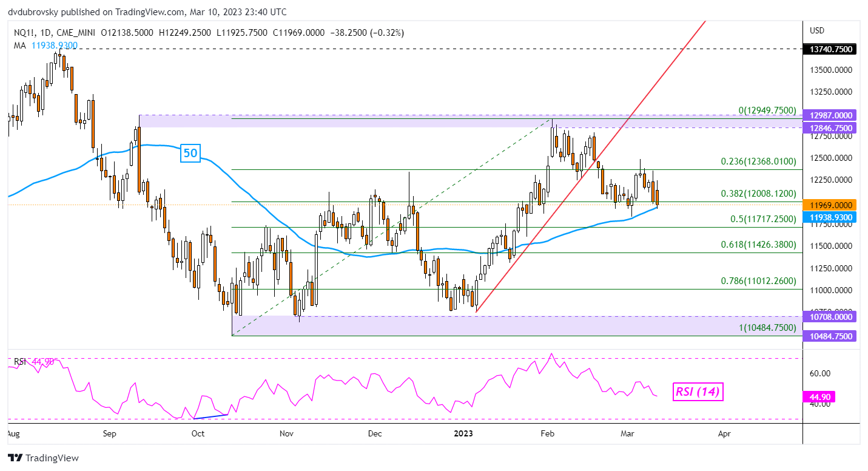Click the Sep label on time axis
Screen dimensions: 868x471
pyautogui.click(x=110, y=434)
